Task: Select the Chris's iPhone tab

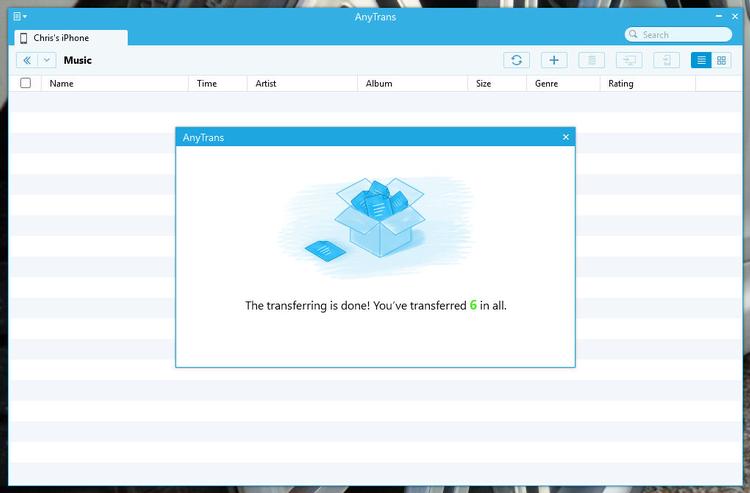Action: (x=71, y=38)
